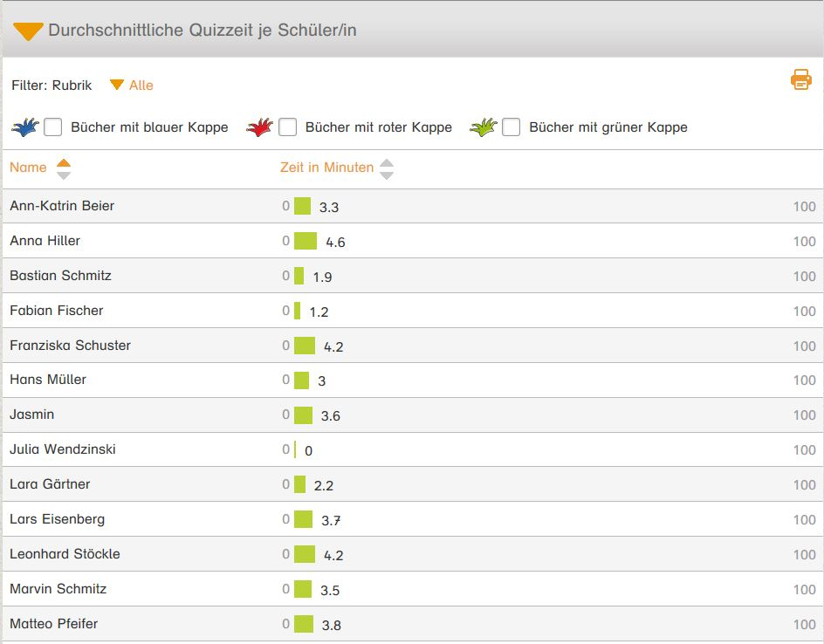Click the Zeit in Minuten header
This screenshot has height=644, width=824.
coord(326,168)
